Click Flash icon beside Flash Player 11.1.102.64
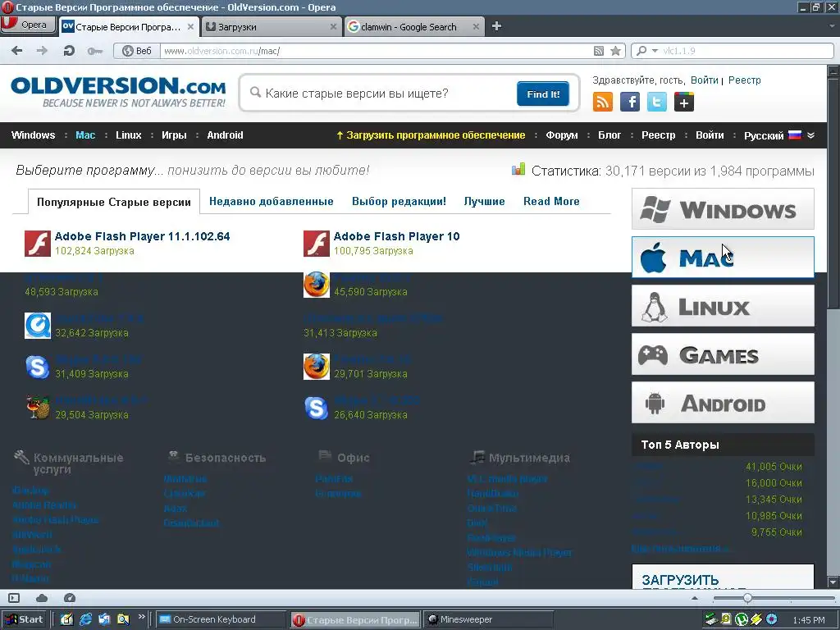840x630 pixels. coord(38,244)
